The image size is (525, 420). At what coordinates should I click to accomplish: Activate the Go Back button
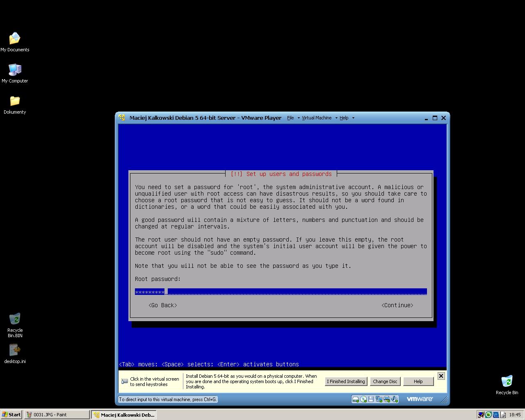(163, 305)
